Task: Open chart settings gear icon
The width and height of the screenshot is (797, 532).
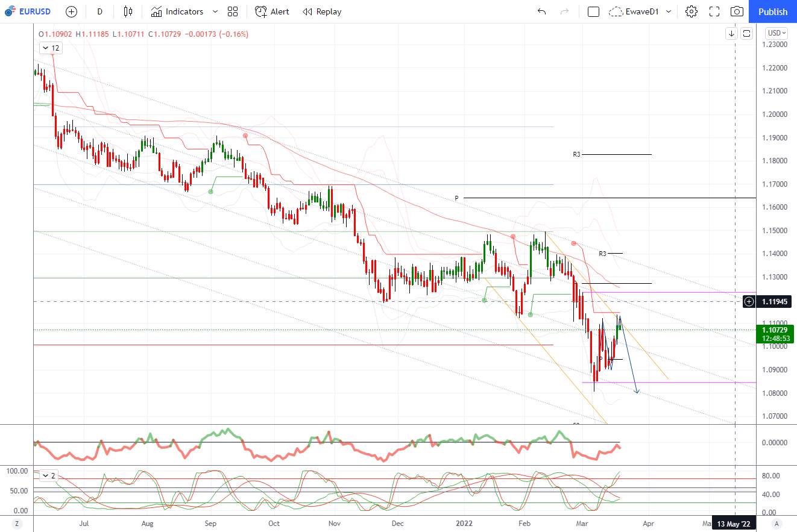Action: coord(691,11)
